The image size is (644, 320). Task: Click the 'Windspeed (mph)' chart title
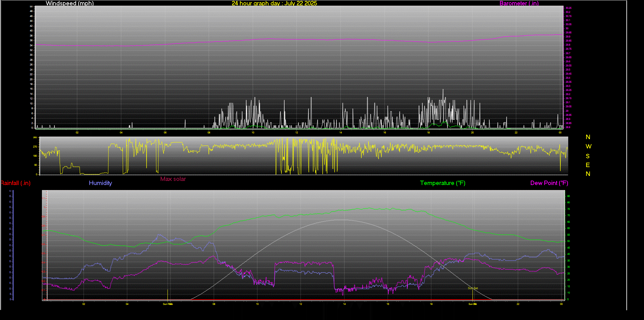pyautogui.click(x=70, y=3)
